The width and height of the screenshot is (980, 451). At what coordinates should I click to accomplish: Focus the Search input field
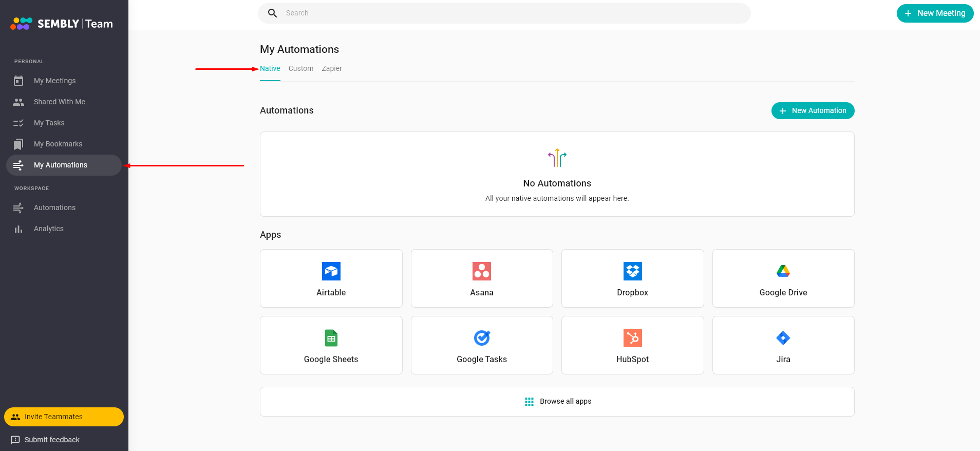(x=504, y=13)
